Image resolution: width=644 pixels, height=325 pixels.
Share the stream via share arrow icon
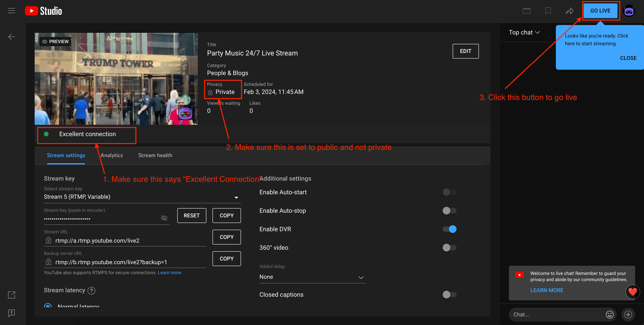pyautogui.click(x=570, y=11)
